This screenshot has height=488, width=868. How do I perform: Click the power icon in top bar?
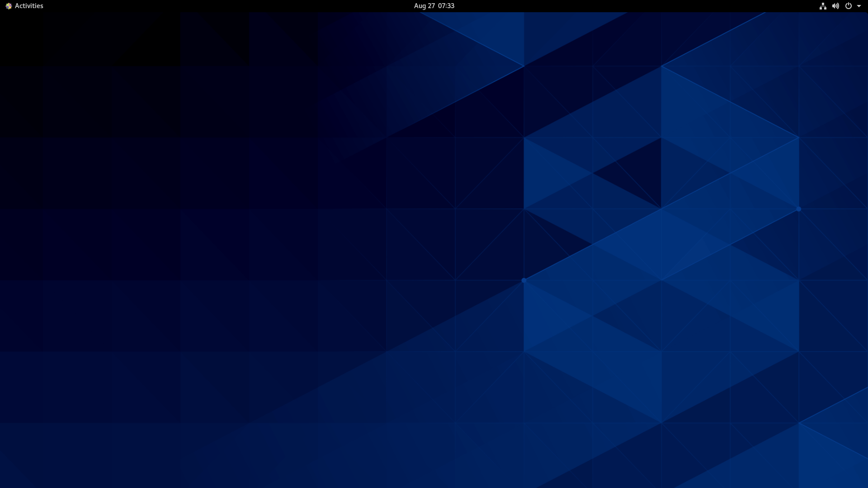tap(849, 6)
